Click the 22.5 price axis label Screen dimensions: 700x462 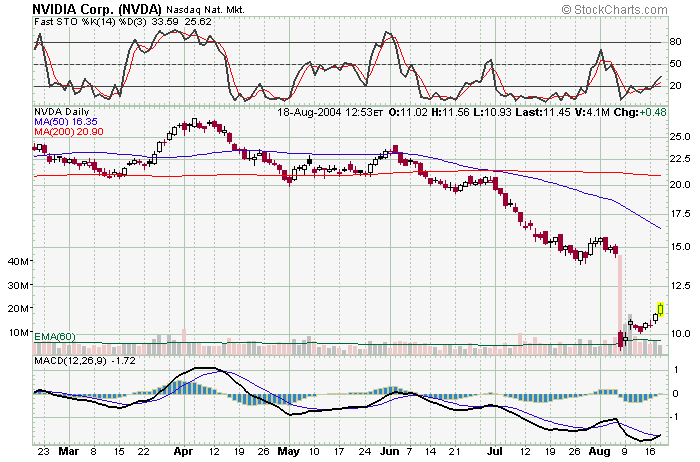pyautogui.click(x=680, y=158)
